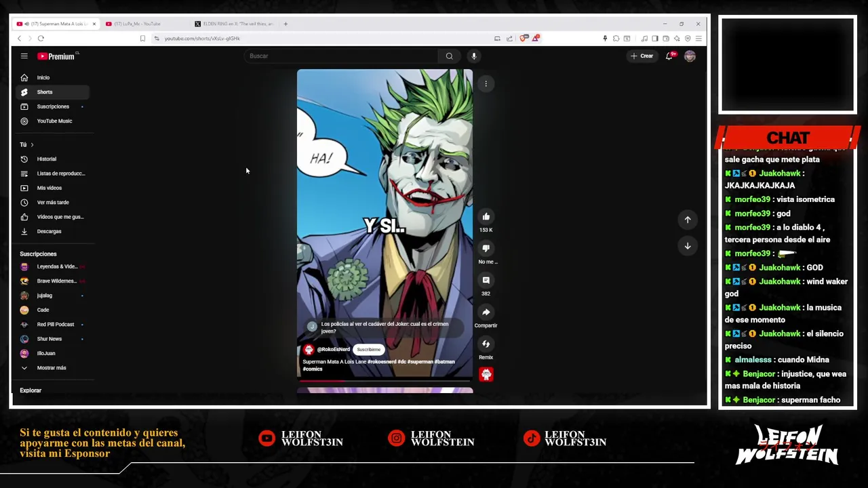868x488 pixels.
Task: Open the Short's comments
Action: (486, 281)
